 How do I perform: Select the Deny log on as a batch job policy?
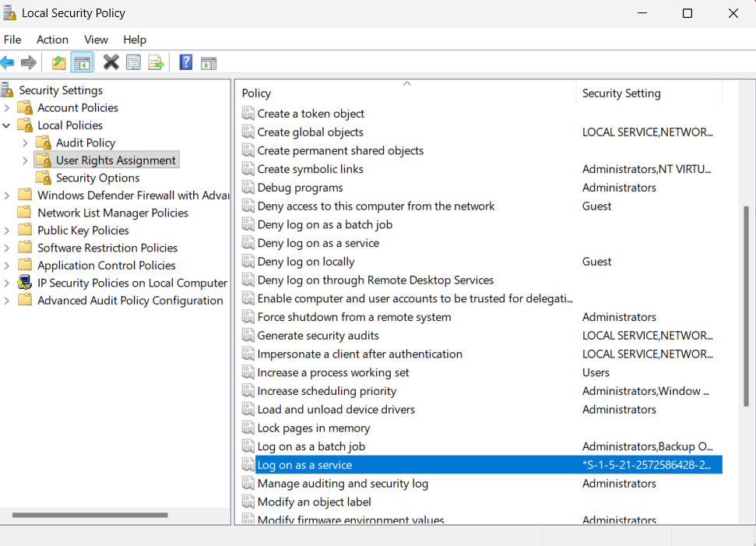point(325,225)
